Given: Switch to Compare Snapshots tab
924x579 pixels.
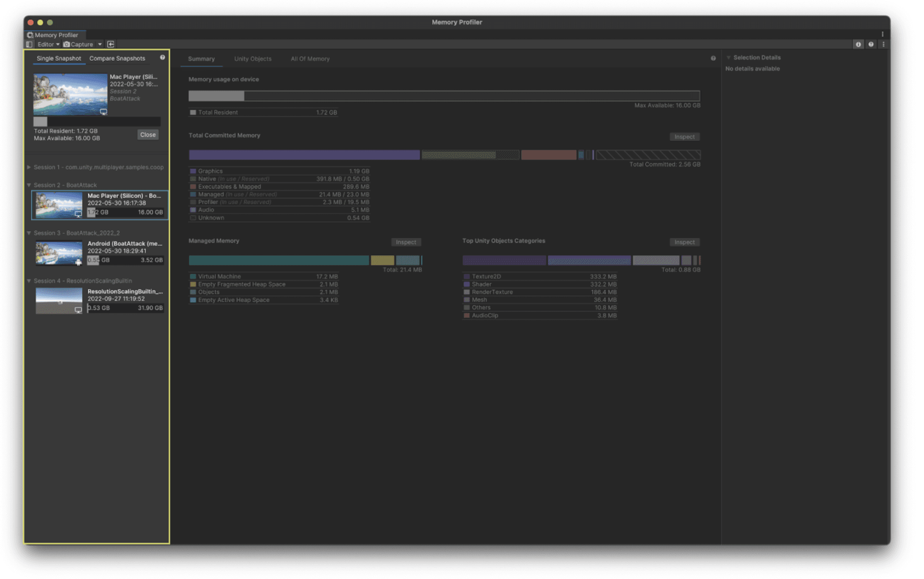Looking at the screenshot, I should (x=117, y=58).
